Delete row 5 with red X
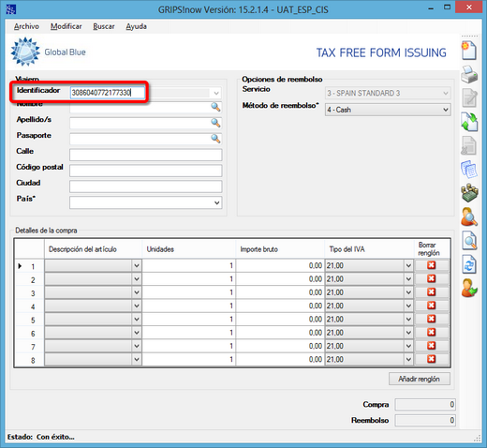 [432, 319]
